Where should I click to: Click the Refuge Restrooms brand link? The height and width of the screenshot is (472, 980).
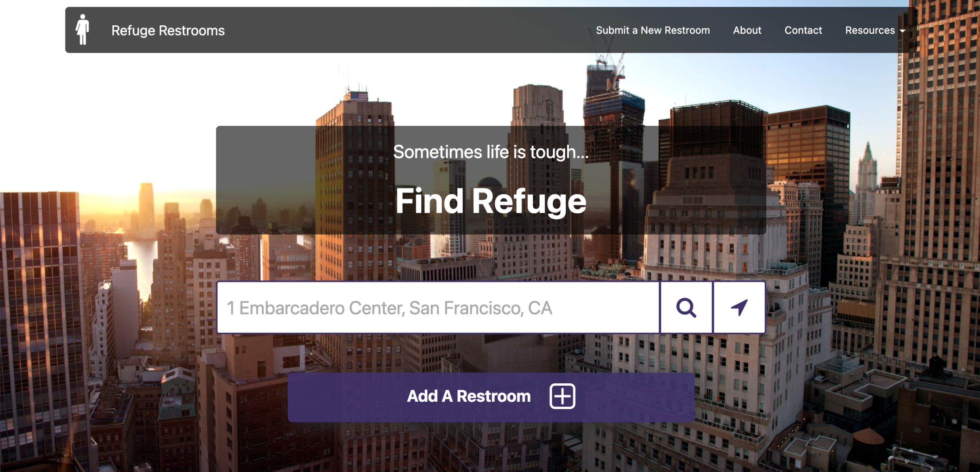pos(168,31)
